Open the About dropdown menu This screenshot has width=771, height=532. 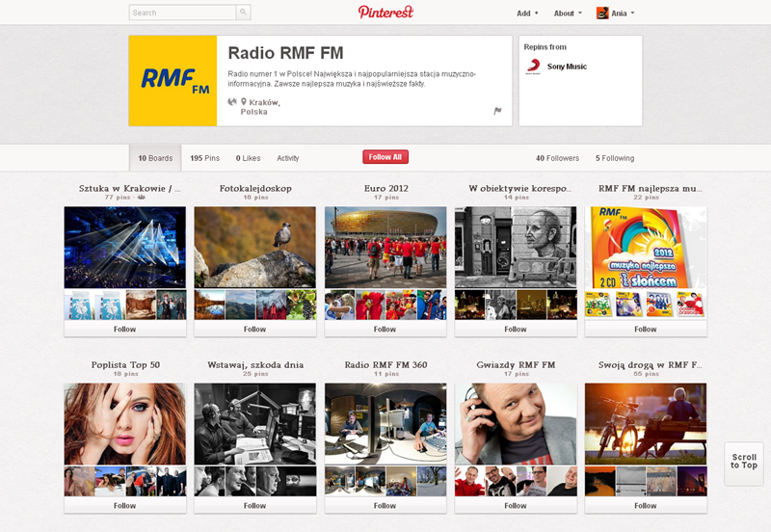568,13
